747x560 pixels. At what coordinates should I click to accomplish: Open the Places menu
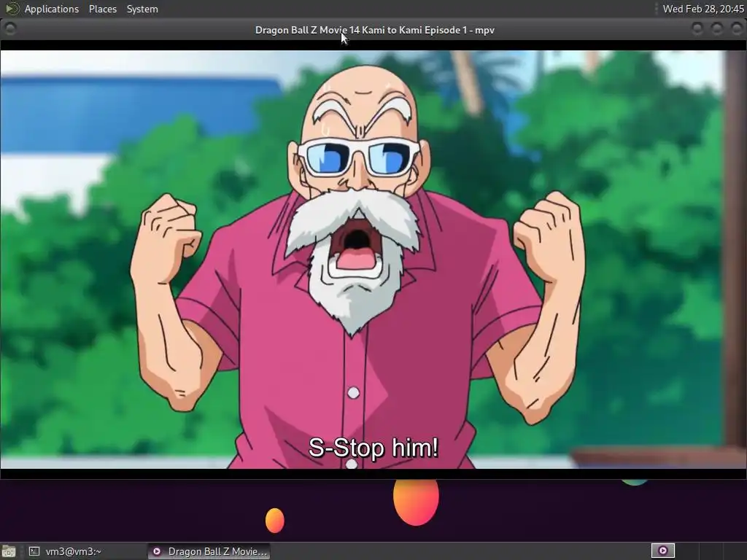(102, 9)
